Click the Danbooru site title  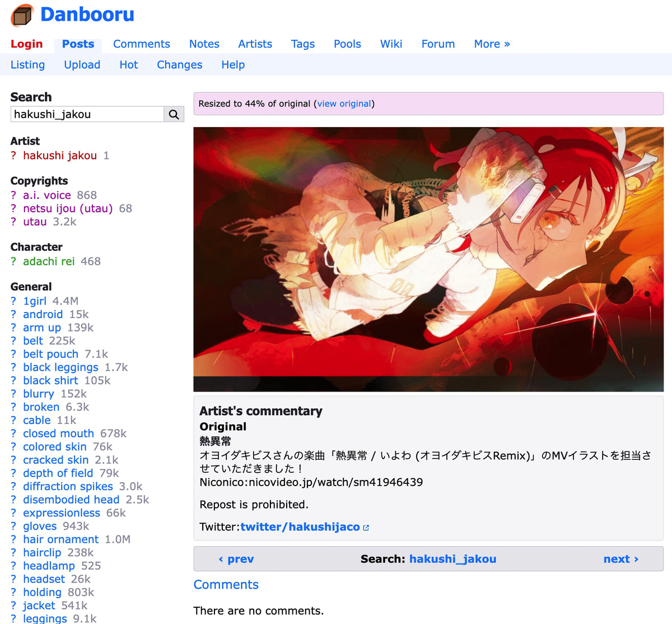coord(87,15)
